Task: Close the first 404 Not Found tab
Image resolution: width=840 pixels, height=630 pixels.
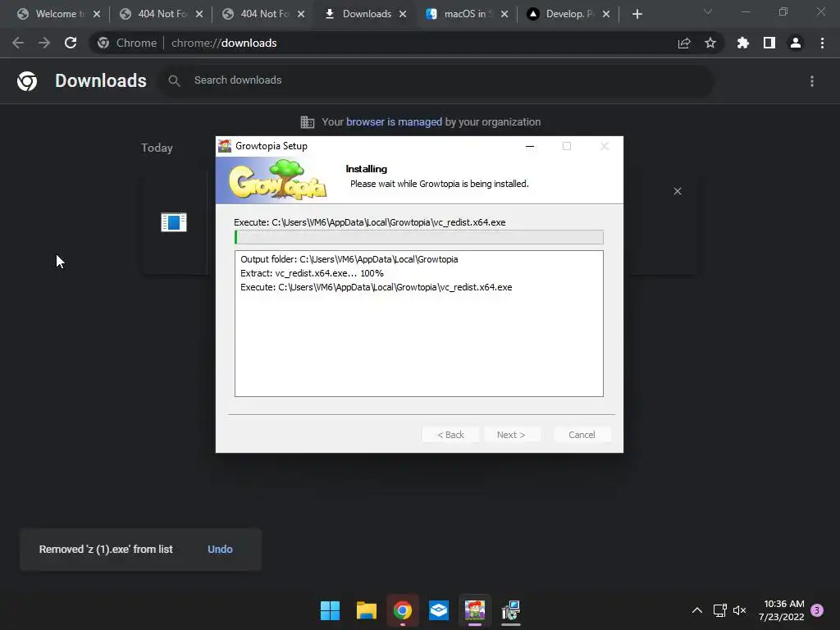Action: coord(199,14)
